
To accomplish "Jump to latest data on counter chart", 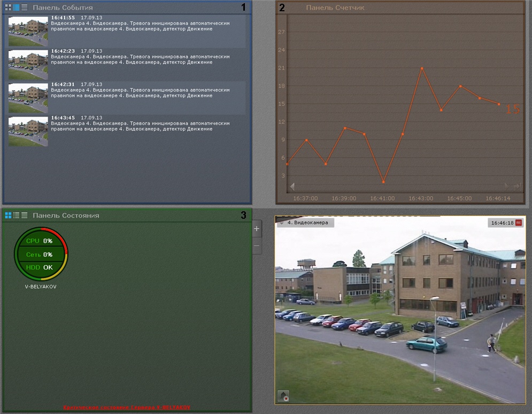I will pos(516,186).
